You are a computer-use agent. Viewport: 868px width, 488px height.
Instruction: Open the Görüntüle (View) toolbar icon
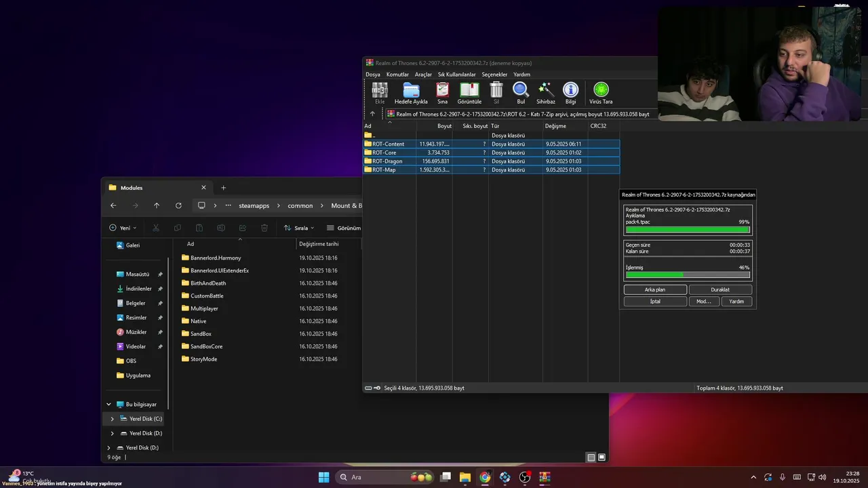(x=469, y=93)
